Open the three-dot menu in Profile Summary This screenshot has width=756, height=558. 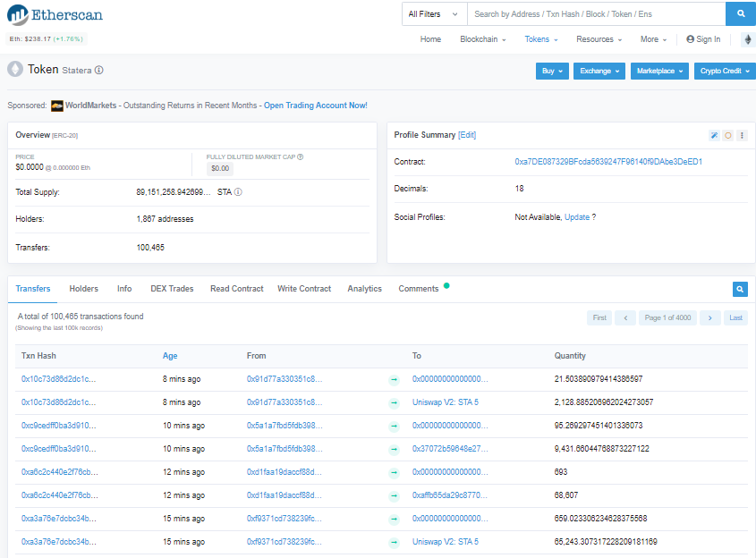[x=742, y=135]
